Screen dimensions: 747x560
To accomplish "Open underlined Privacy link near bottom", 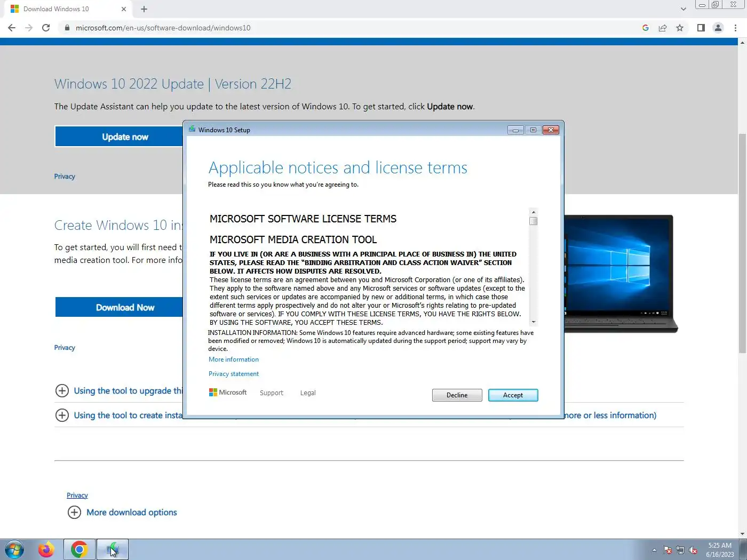I will coord(77,495).
